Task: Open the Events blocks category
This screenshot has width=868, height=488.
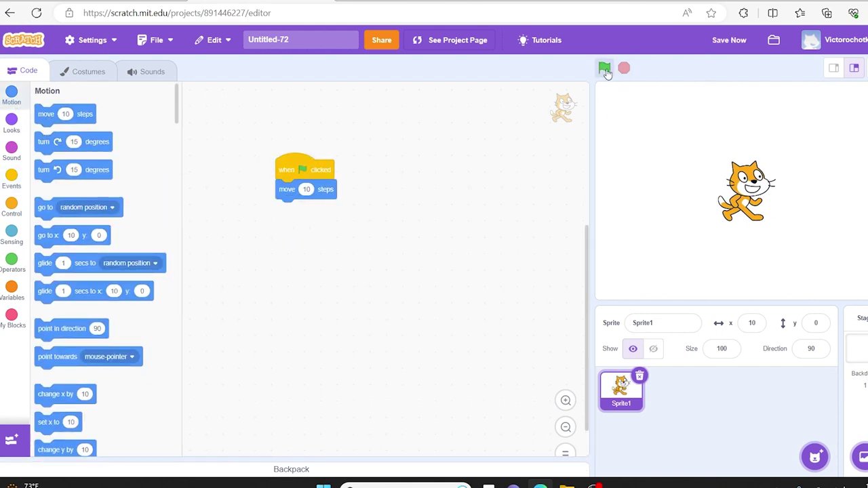Action: (x=12, y=179)
